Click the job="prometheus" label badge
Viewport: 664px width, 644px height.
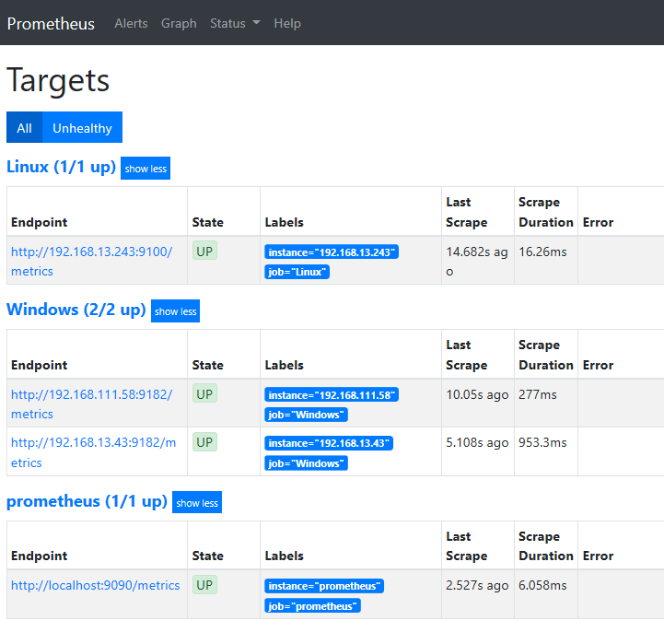(312, 606)
